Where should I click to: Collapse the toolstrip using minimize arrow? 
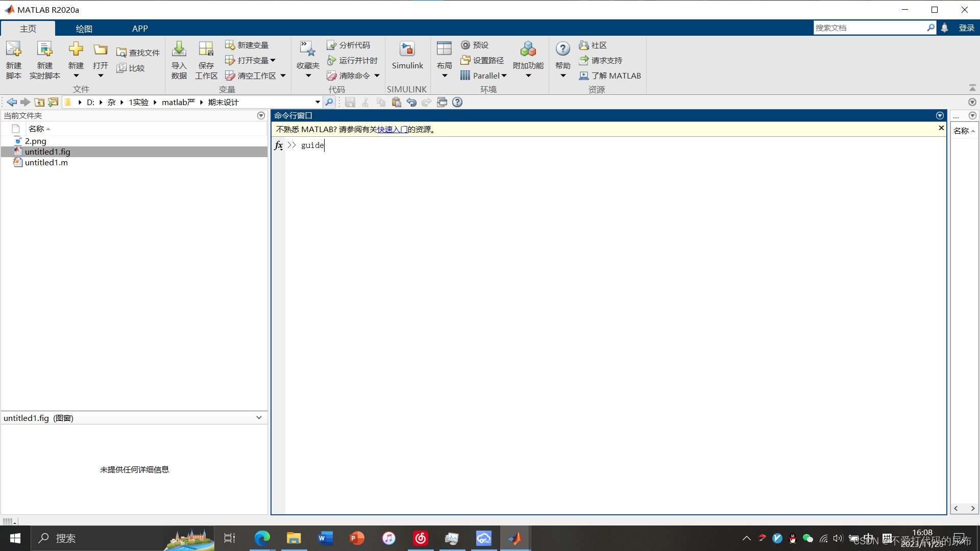coord(972,88)
